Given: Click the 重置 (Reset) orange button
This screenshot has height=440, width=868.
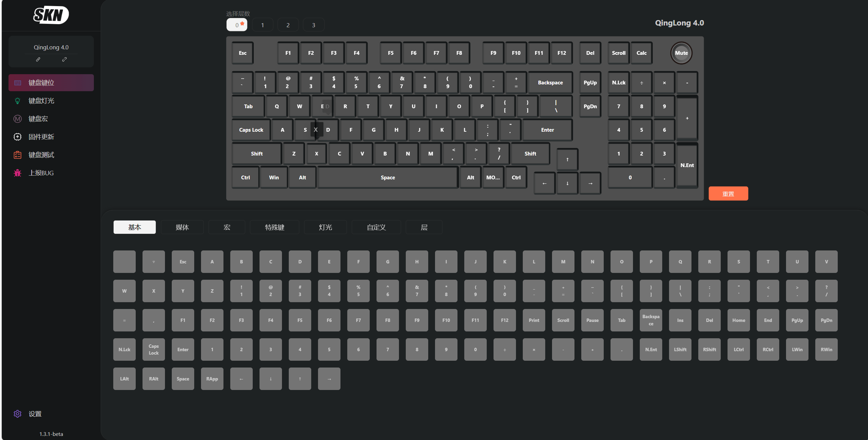Looking at the screenshot, I should point(729,194).
